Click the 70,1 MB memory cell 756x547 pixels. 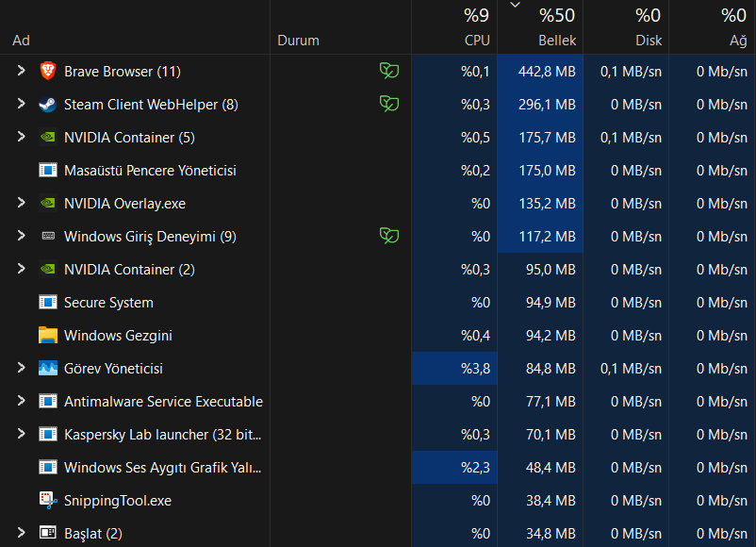pyautogui.click(x=540, y=435)
